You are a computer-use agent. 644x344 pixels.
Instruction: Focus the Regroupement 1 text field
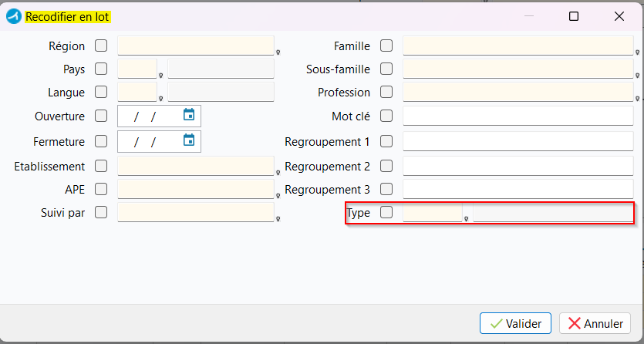tap(518, 142)
